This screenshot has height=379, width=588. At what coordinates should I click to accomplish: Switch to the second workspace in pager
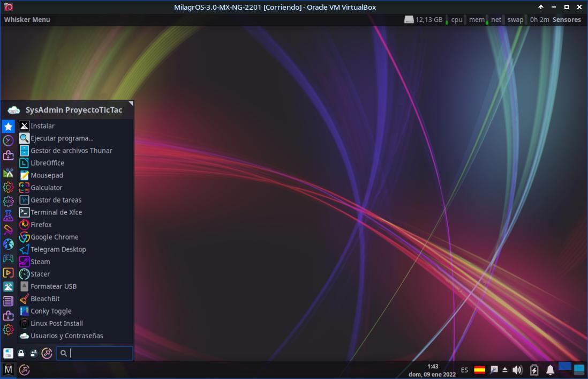point(579,369)
